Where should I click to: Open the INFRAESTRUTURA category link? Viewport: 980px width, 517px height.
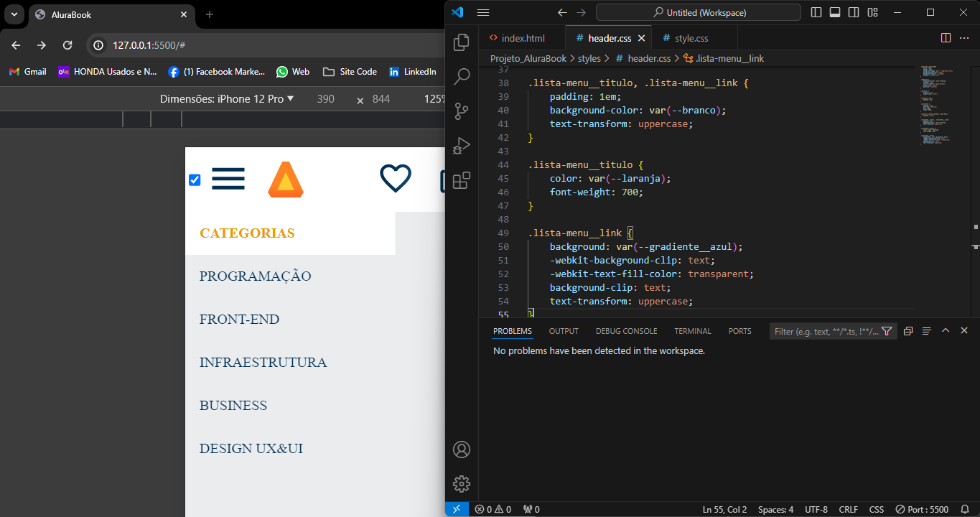(263, 363)
